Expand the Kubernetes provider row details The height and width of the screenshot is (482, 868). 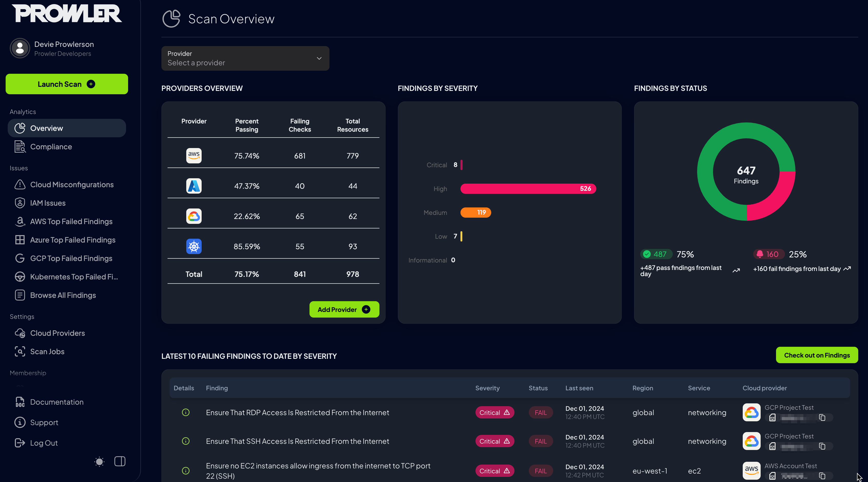coord(193,246)
